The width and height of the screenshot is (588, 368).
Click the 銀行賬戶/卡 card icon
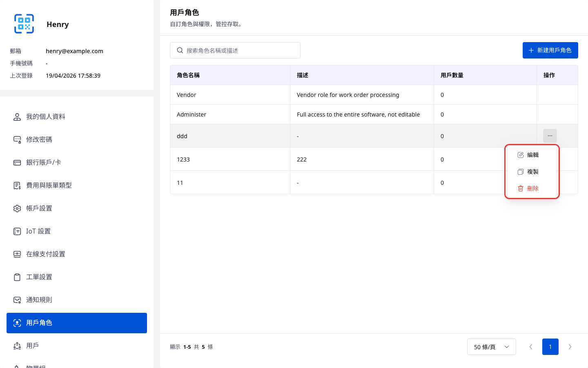coord(17,163)
